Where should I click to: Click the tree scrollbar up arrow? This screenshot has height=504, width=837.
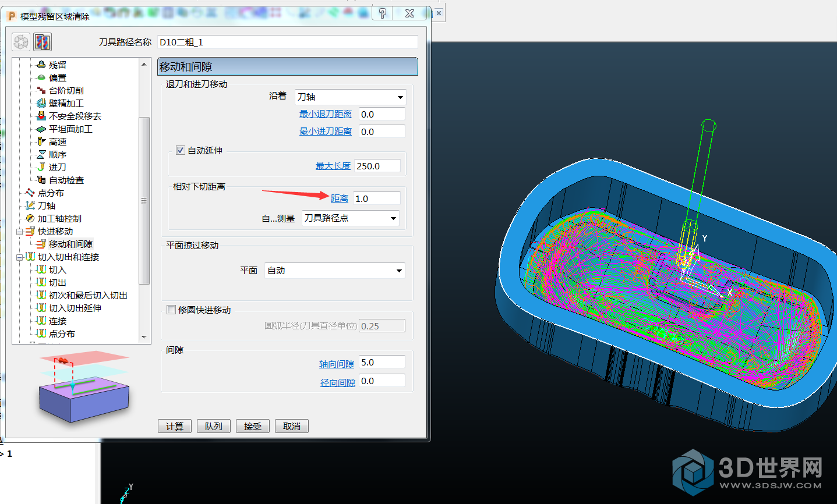(144, 64)
